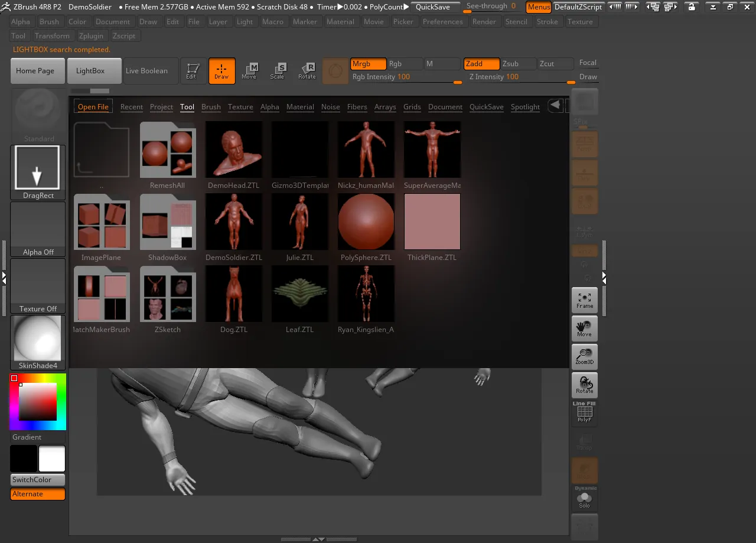The image size is (756, 543).
Task: Expand the bottom tray divider arrows
Action: 319,539
